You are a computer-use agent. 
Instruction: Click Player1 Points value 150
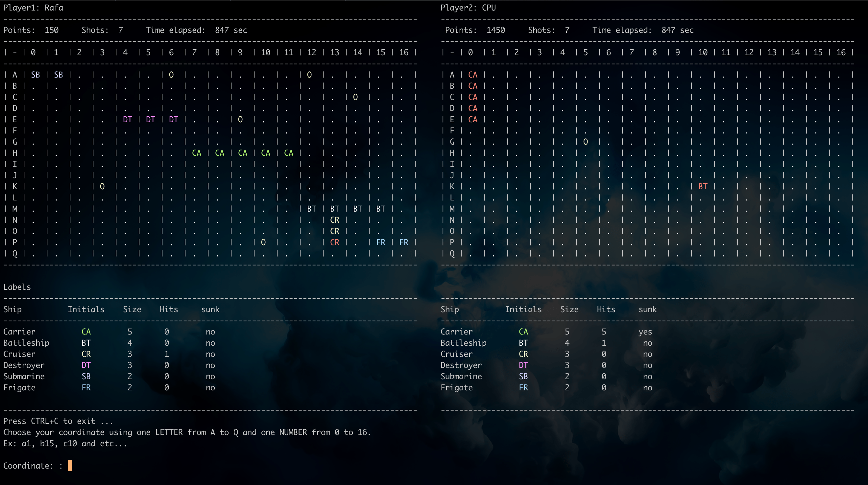[x=52, y=30]
